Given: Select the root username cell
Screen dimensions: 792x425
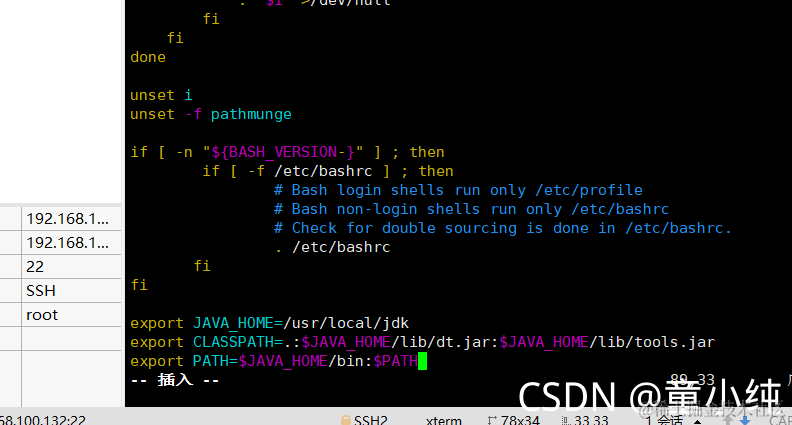Looking at the screenshot, I should 71,315.
